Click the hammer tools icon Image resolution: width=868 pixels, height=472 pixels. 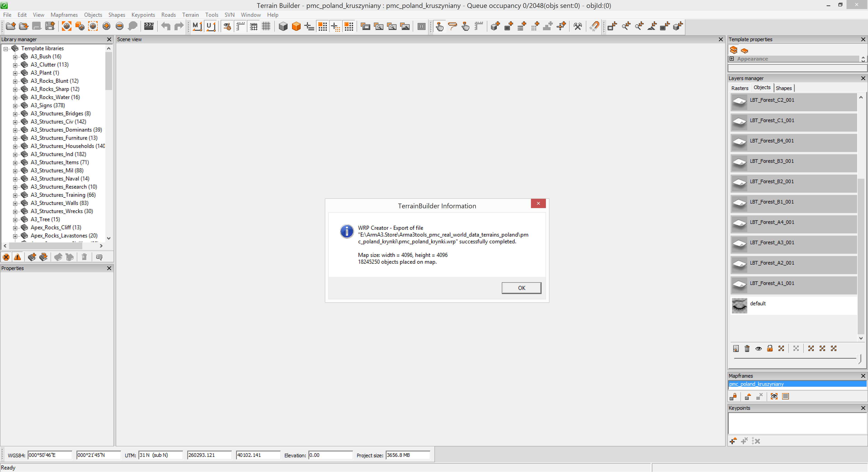coord(578,26)
